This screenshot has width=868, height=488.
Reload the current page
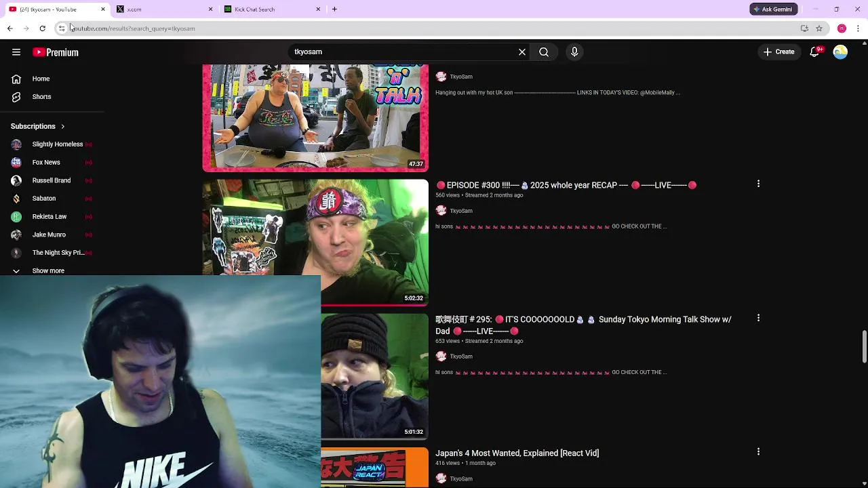point(42,28)
